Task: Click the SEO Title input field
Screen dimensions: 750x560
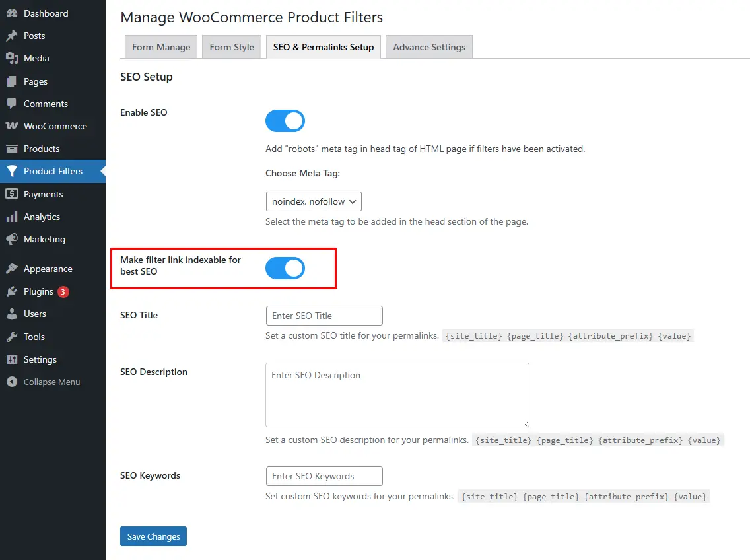Action: point(324,316)
